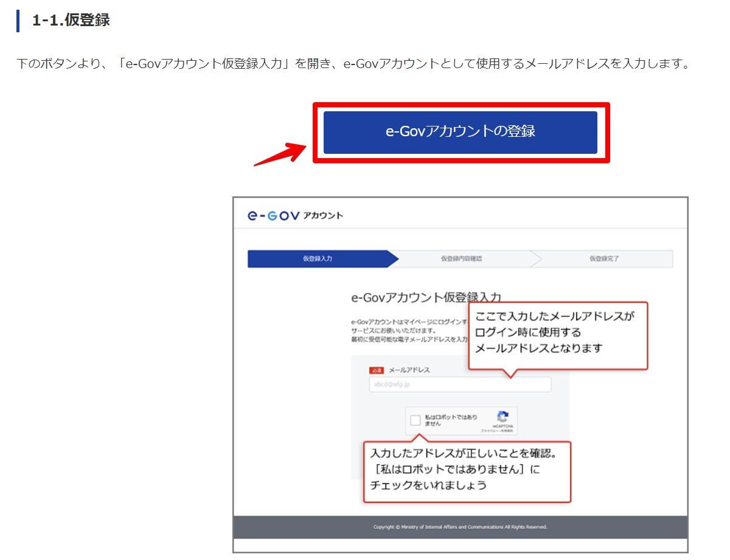
Task: Click the メールアドレス input field showing abcd@efg.jp
Action: tap(460, 384)
